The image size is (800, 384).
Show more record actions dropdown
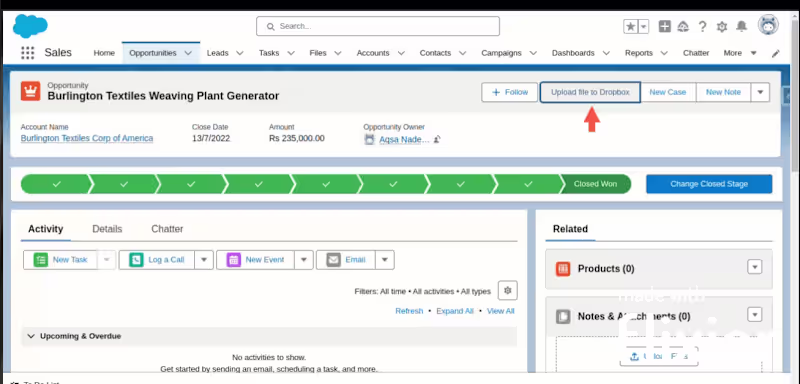click(760, 92)
